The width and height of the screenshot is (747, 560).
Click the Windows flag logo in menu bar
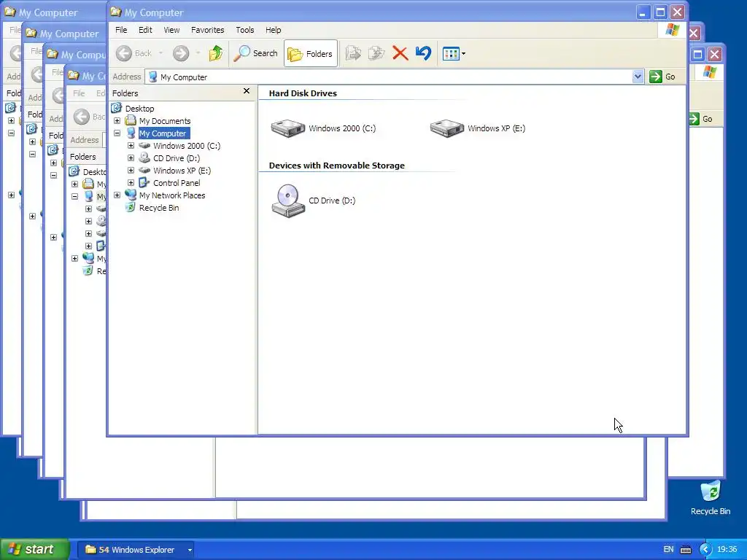tap(672, 30)
